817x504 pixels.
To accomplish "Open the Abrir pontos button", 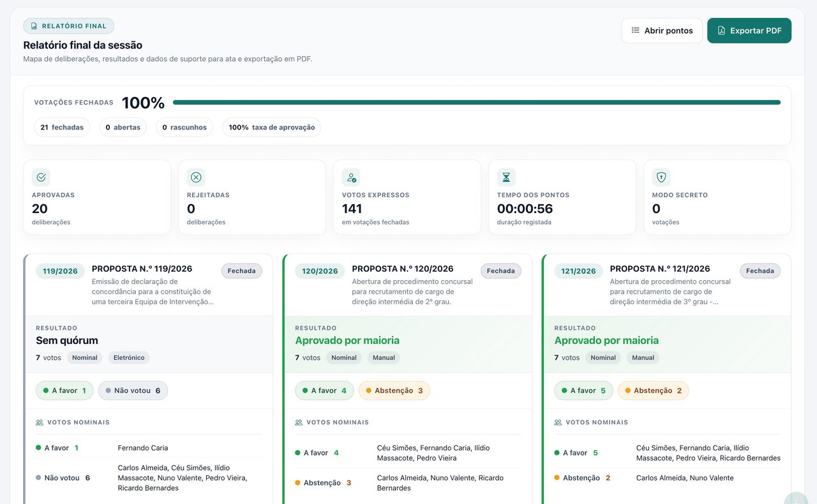I will pos(662,31).
